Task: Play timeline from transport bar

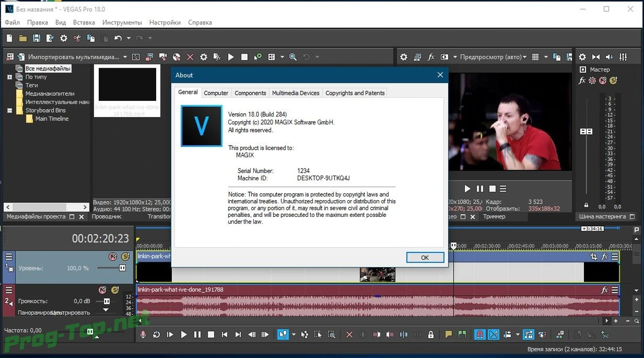Action: pyautogui.click(x=184, y=334)
